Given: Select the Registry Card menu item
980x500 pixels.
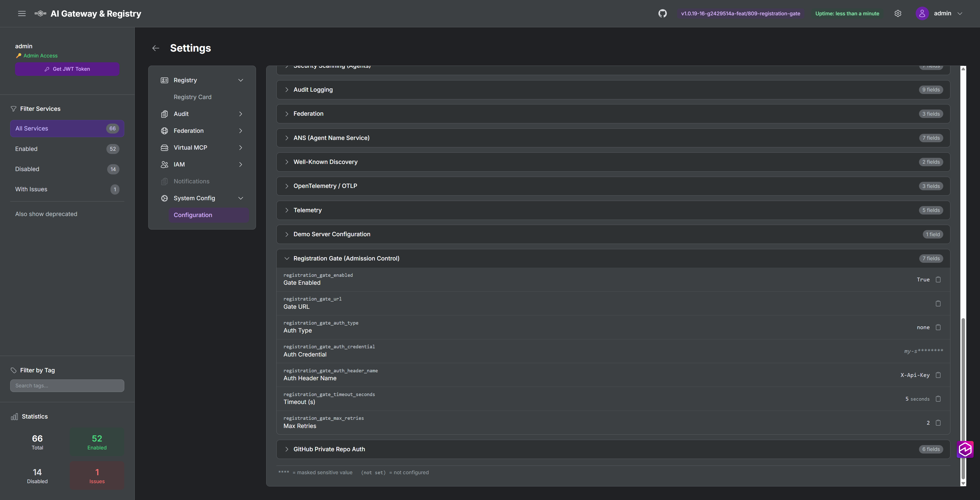Looking at the screenshot, I should click(192, 97).
